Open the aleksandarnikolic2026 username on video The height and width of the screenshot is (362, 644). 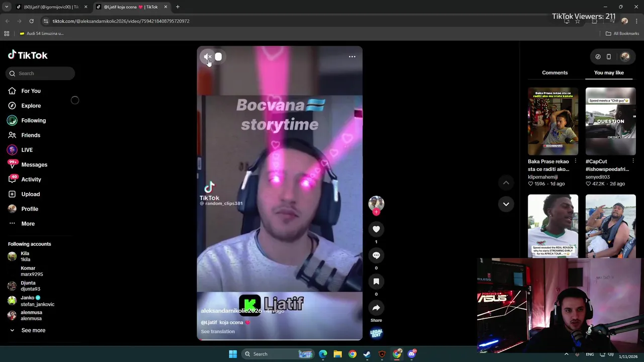[x=231, y=311]
